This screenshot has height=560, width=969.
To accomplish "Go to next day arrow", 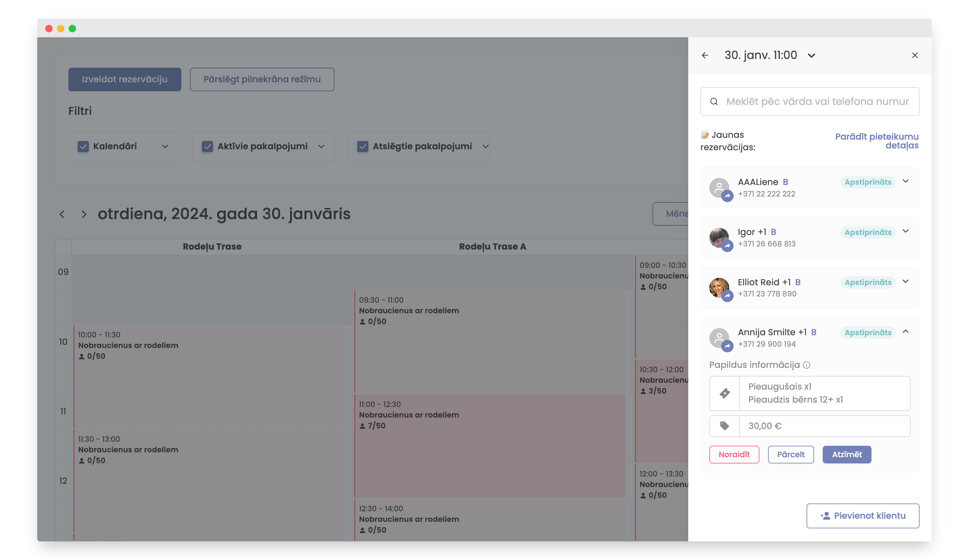I will point(84,215).
